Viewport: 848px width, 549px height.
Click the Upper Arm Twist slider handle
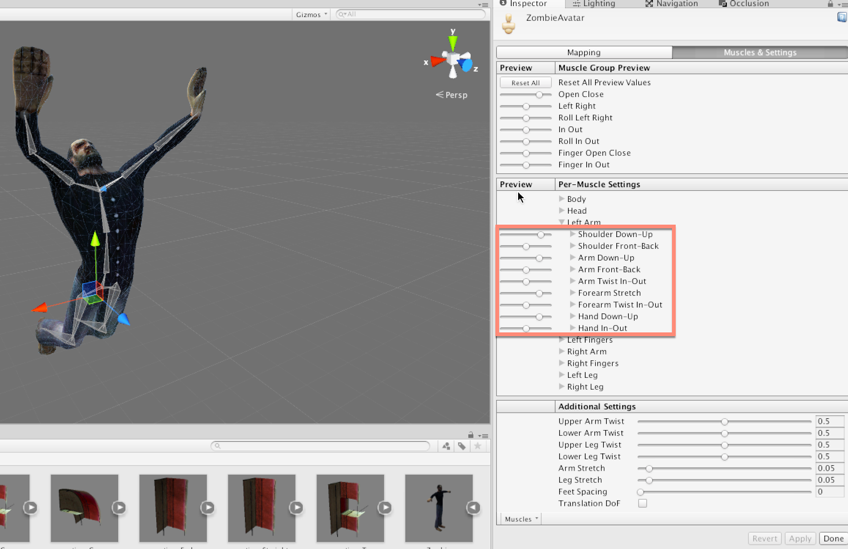(724, 421)
